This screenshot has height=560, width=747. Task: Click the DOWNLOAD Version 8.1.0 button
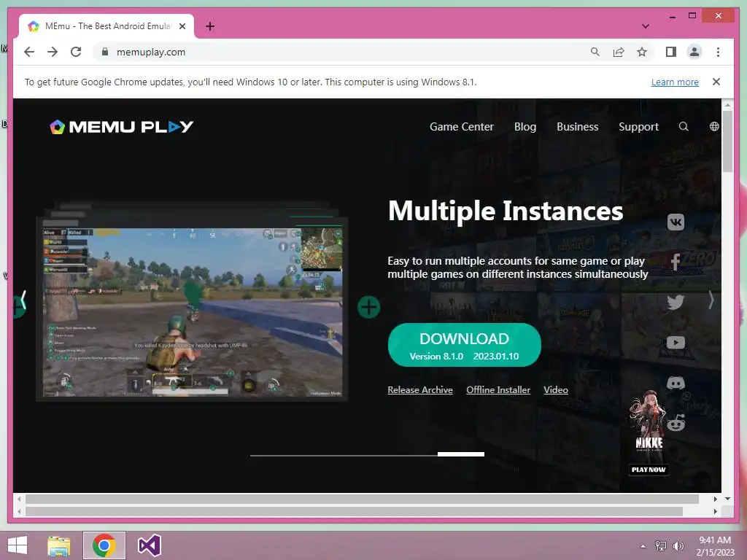point(465,345)
